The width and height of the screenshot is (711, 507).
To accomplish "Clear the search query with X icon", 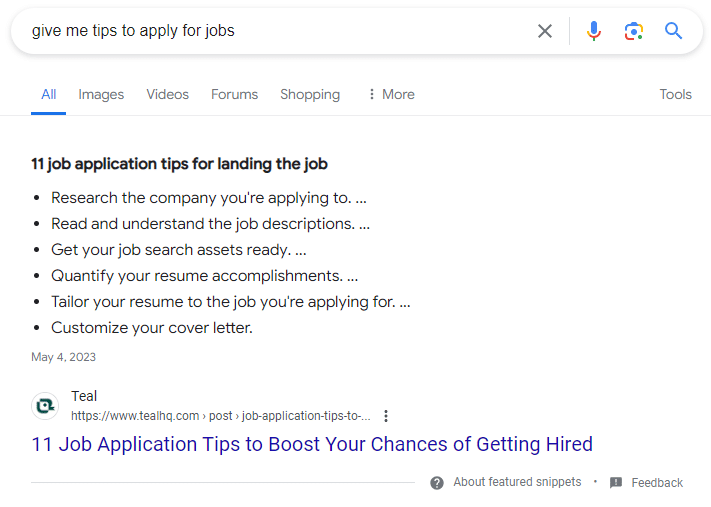I will [545, 31].
